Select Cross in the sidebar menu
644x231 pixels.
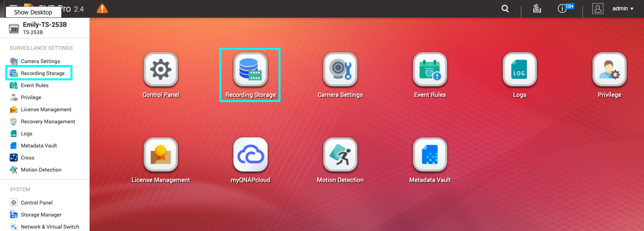click(27, 157)
